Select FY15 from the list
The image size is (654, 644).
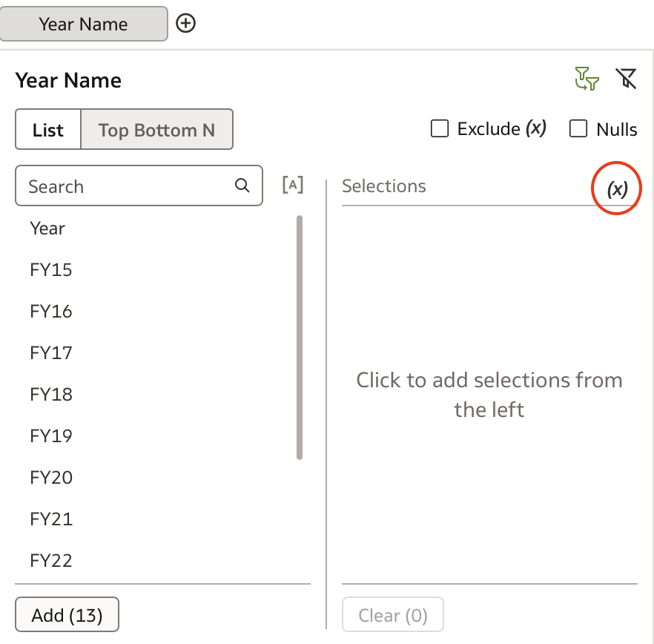[x=51, y=270]
